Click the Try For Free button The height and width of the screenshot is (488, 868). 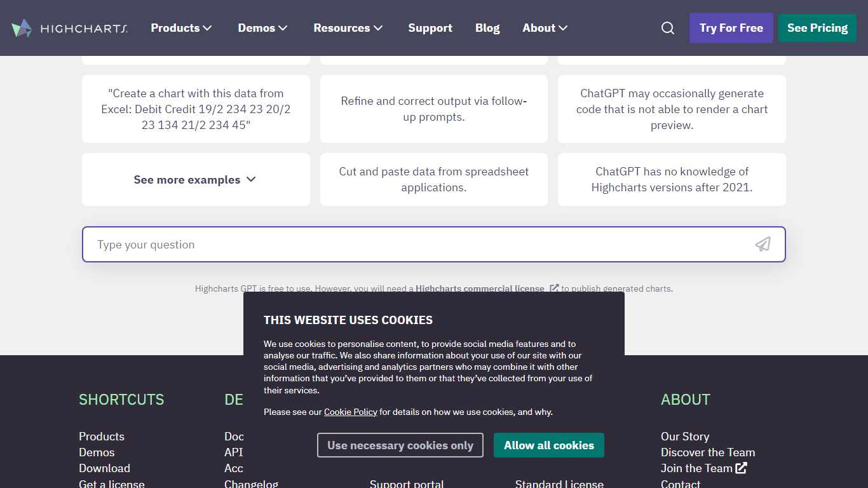coord(731,28)
